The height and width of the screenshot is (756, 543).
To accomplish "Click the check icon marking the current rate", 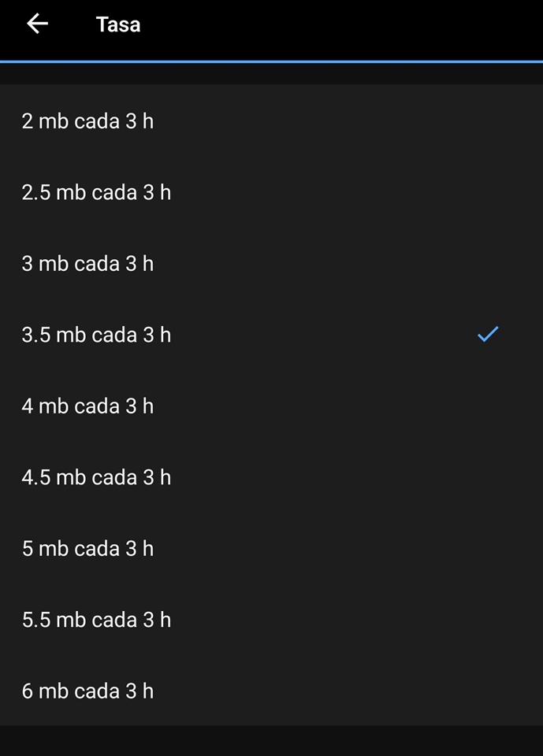I will (x=487, y=334).
